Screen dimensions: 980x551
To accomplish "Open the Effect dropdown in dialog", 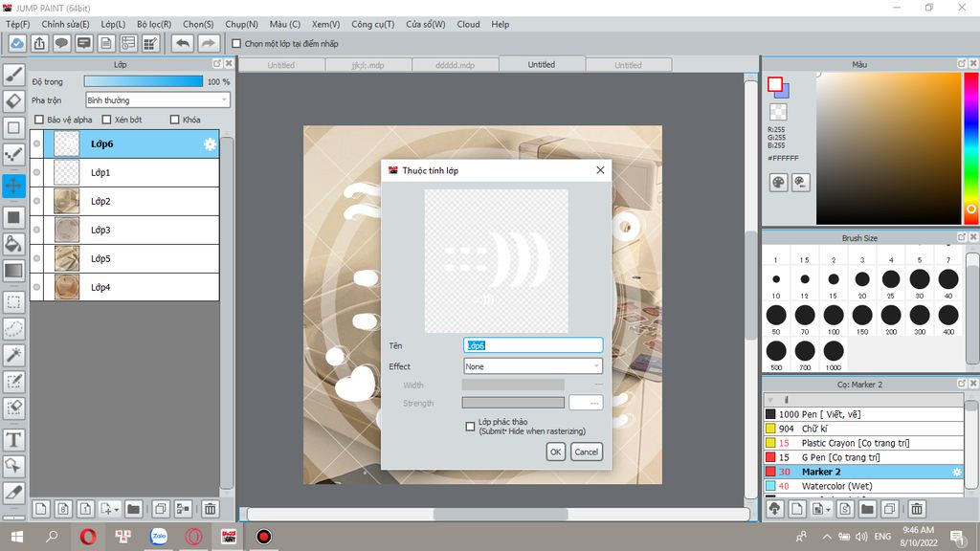I will (532, 366).
